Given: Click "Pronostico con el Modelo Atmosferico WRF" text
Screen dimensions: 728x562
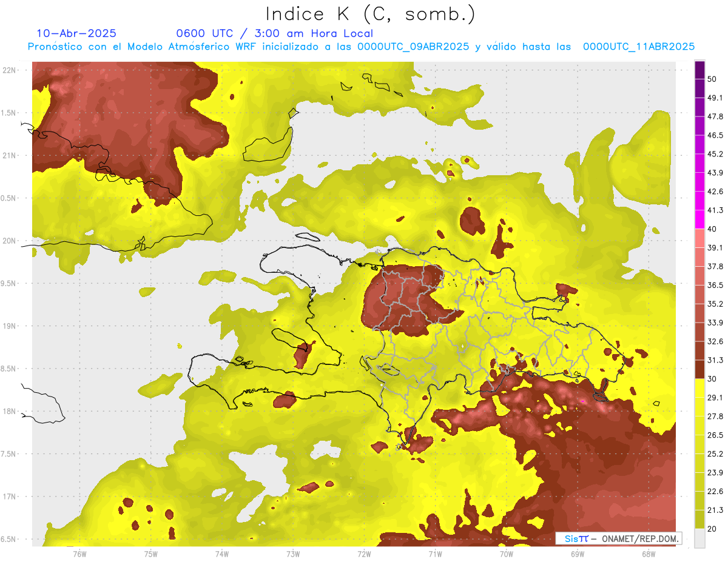Looking at the screenshot, I should coord(142,47).
